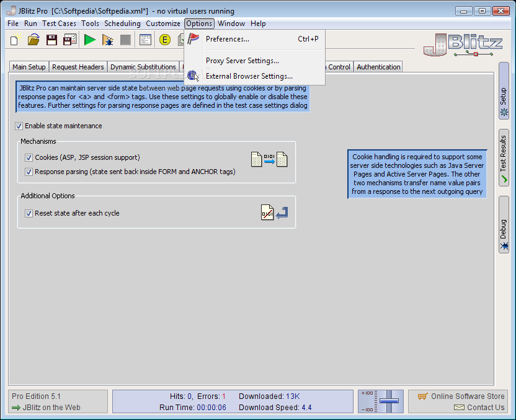516x420 pixels.
Task: Open the Window menu
Action: click(x=231, y=24)
